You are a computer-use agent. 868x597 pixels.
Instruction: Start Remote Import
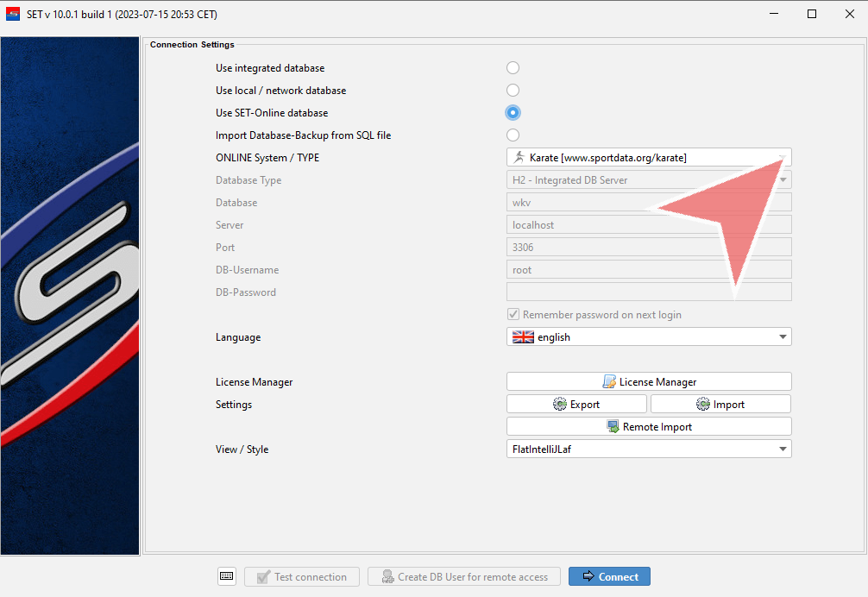coord(648,426)
